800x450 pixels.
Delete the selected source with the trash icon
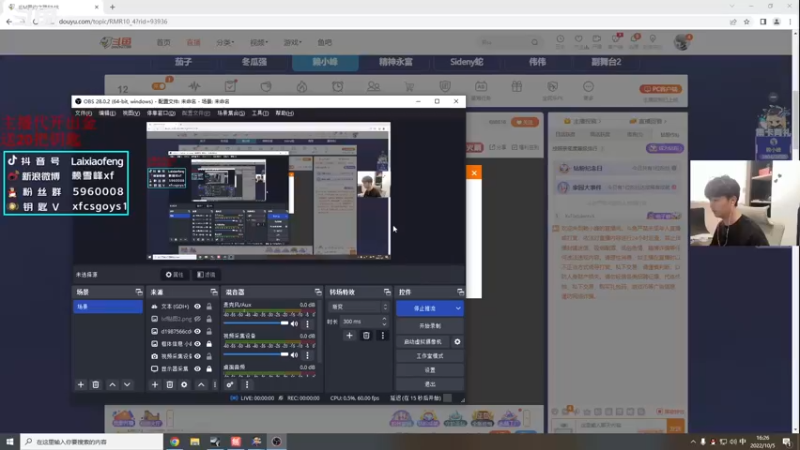click(x=169, y=385)
